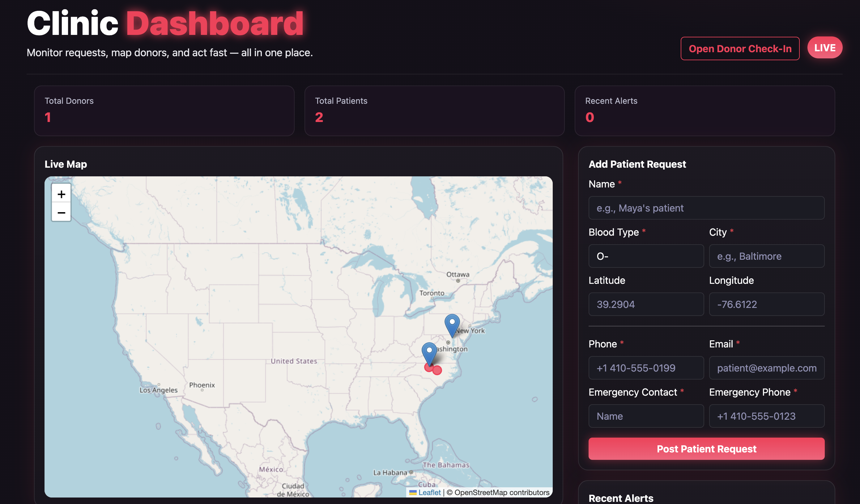Click the Phone number input field
860x504 pixels.
tap(646, 368)
